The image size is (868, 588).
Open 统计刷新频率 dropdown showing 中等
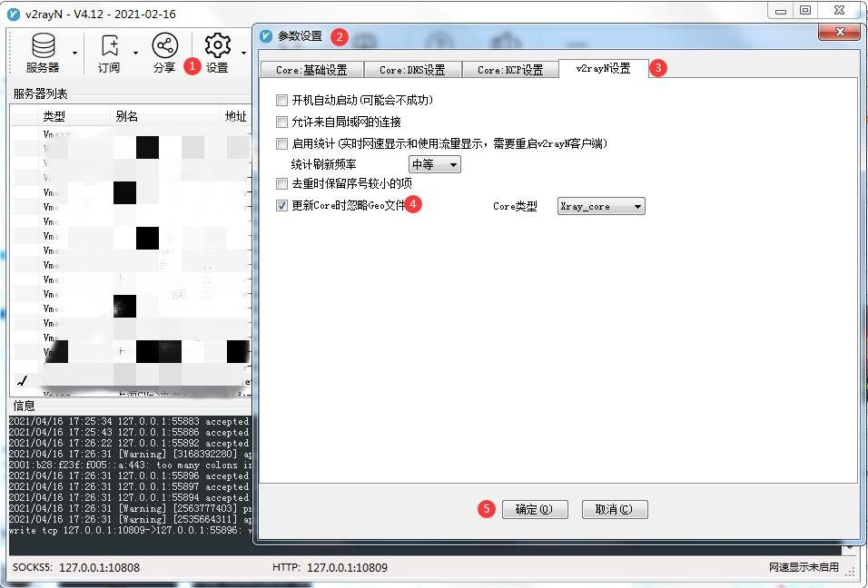[435, 164]
